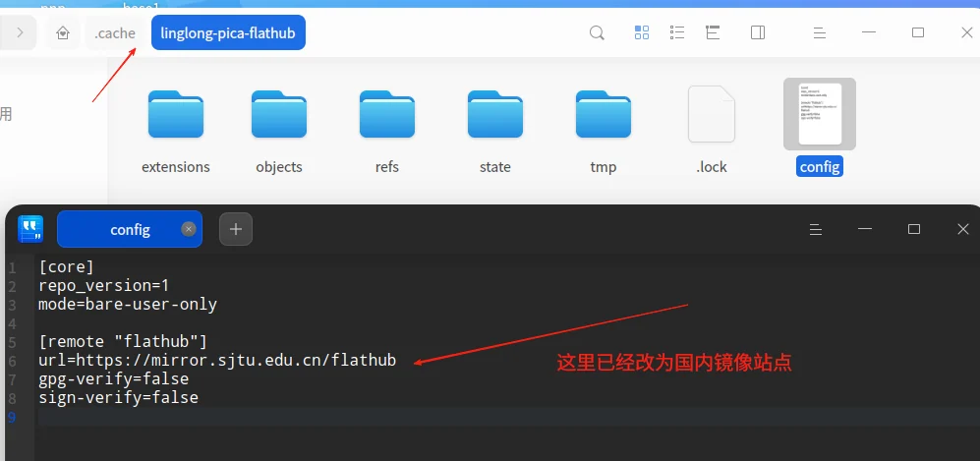Viewport: 980px width, 461px height.
Task: Select the linglong-pica-flathub breadcrumb
Action: coord(228,33)
